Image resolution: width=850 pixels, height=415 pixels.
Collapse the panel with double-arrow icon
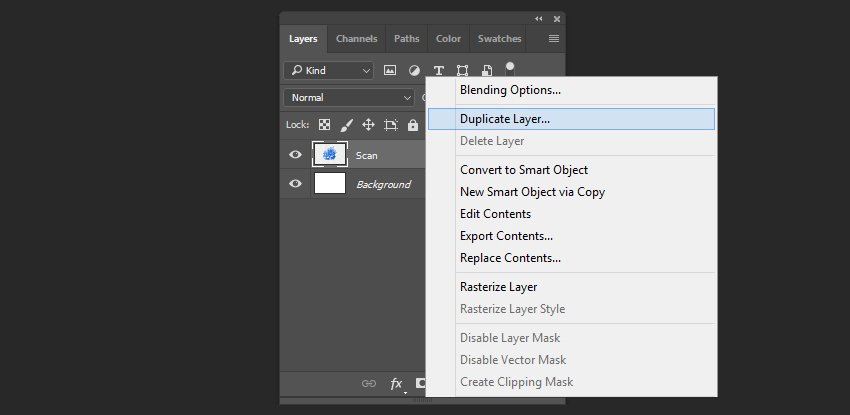point(539,18)
